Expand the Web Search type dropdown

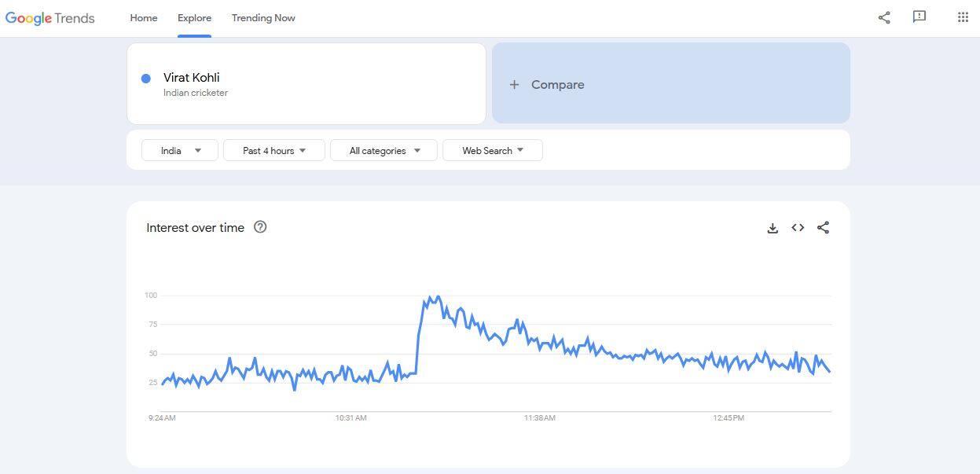(492, 150)
